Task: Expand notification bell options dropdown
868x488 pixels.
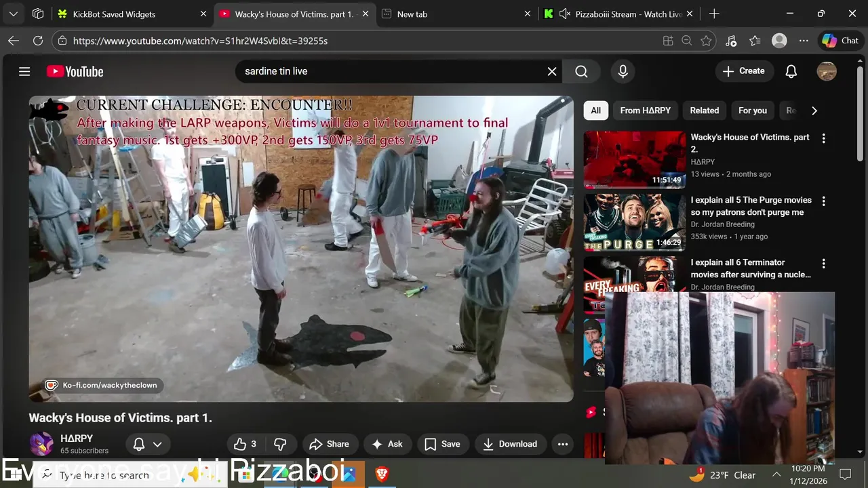Action: pos(157,444)
